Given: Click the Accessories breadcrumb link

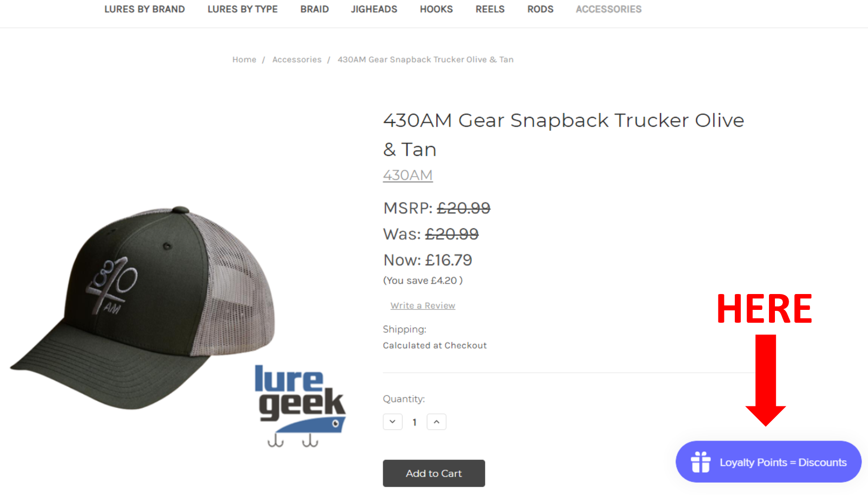Looking at the screenshot, I should (297, 59).
